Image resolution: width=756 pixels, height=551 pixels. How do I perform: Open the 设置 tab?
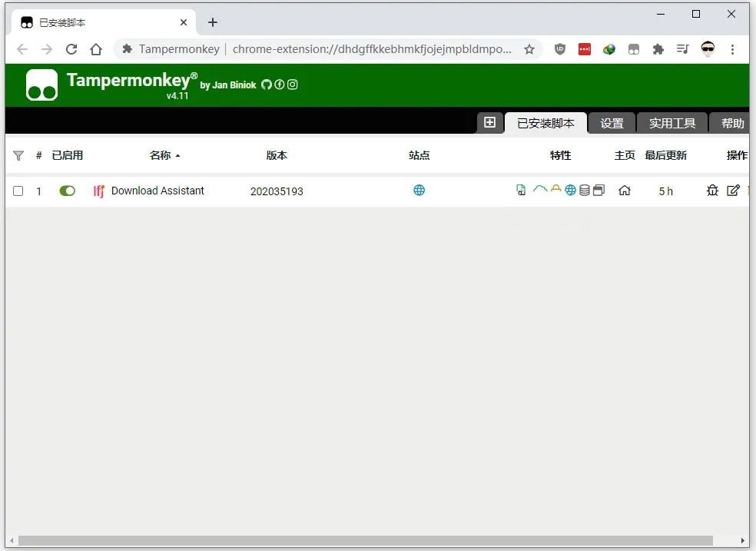pos(612,124)
